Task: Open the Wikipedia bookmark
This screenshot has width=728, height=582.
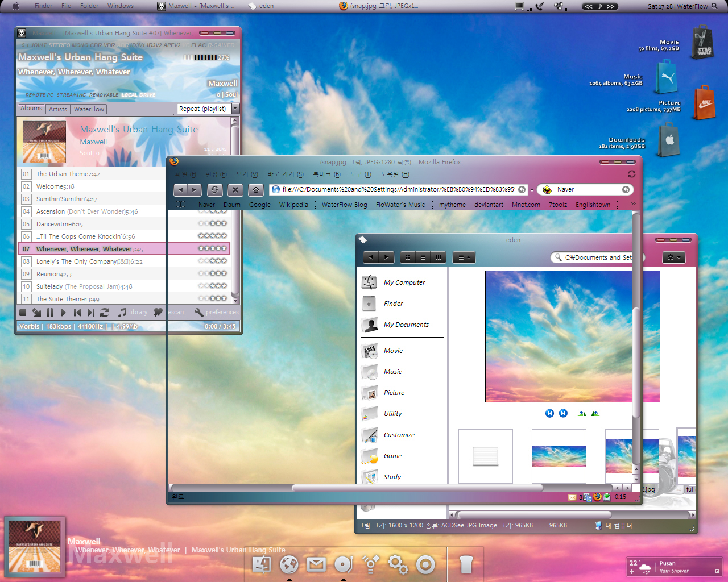Action: click(x=293, y=205)
